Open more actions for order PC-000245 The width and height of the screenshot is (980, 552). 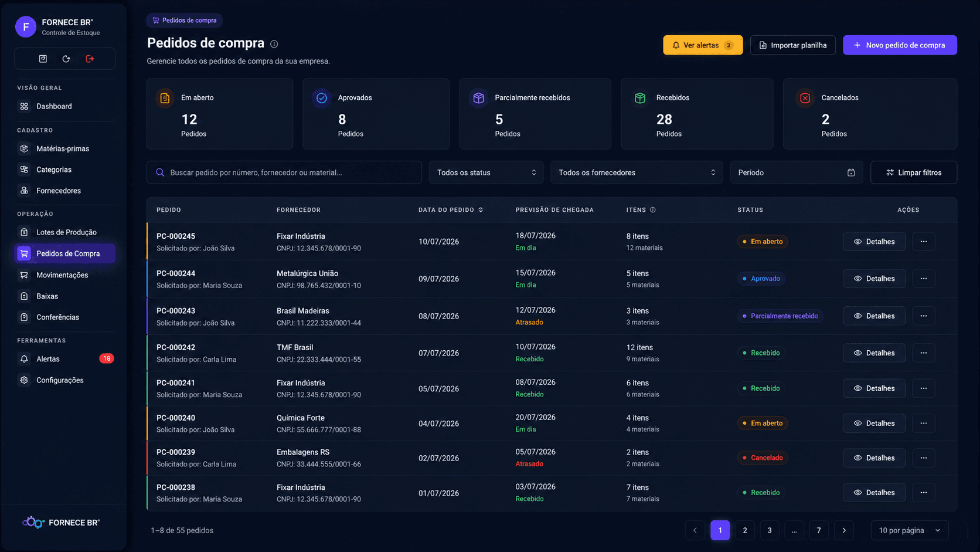(x=924, y=242)
